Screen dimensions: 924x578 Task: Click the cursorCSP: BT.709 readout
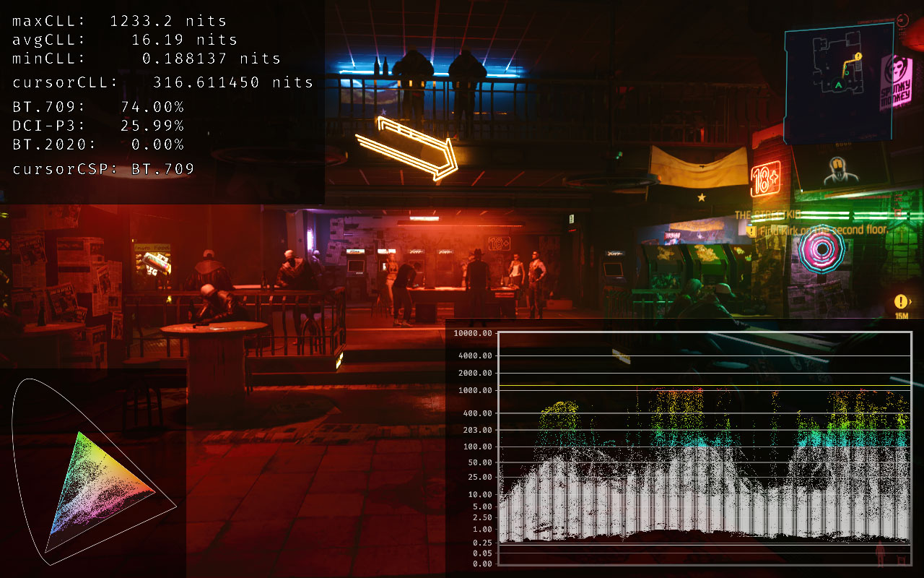click(x=103, y=169)
